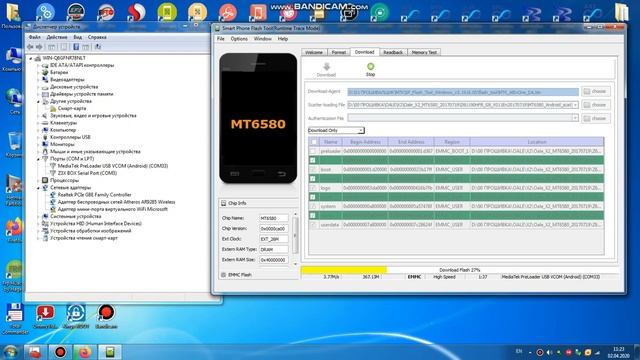The width and height of the screenshot is (640, 360).
Task: Click the volume icon in system tray
Action: [549, 352]
